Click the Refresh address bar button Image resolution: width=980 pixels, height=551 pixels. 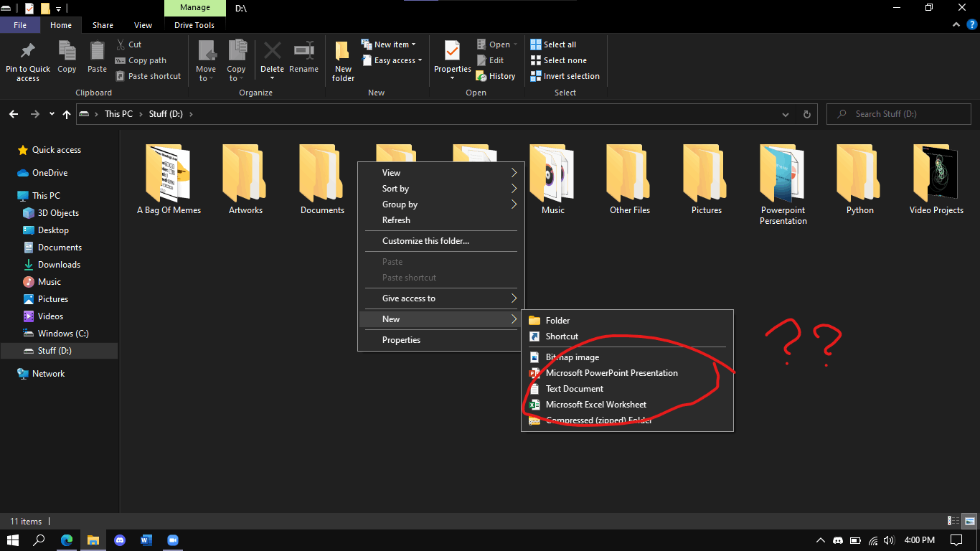pos(807,114)
